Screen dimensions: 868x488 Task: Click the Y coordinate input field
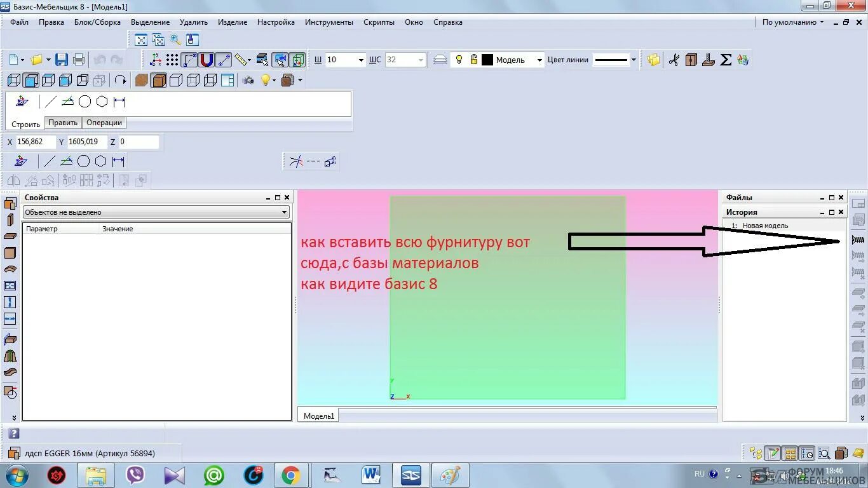point(87,142)
